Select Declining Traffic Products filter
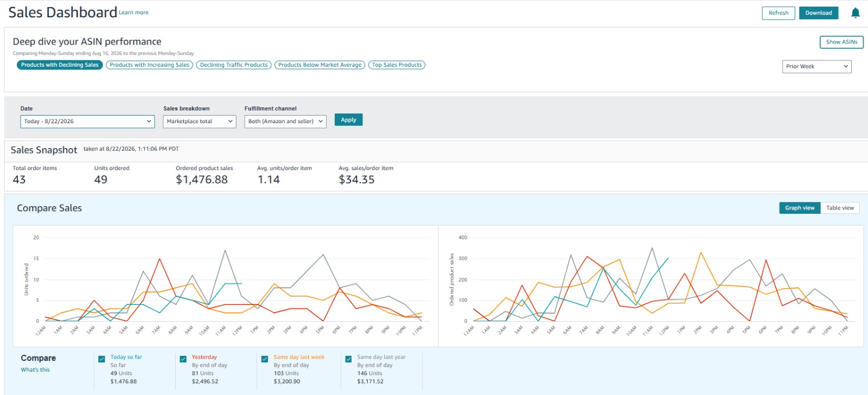The width and height of the screenshot is (868, 395). click(234, 65)
